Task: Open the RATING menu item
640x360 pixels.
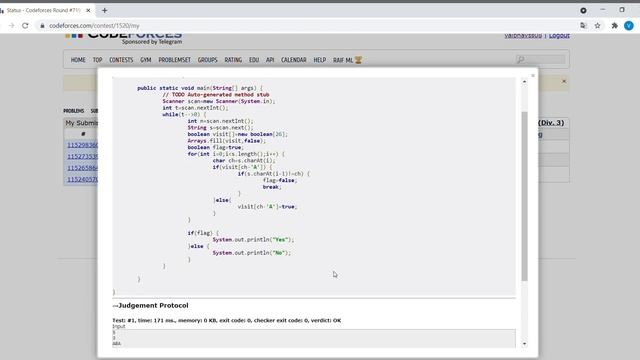Action: coord(233,60)
